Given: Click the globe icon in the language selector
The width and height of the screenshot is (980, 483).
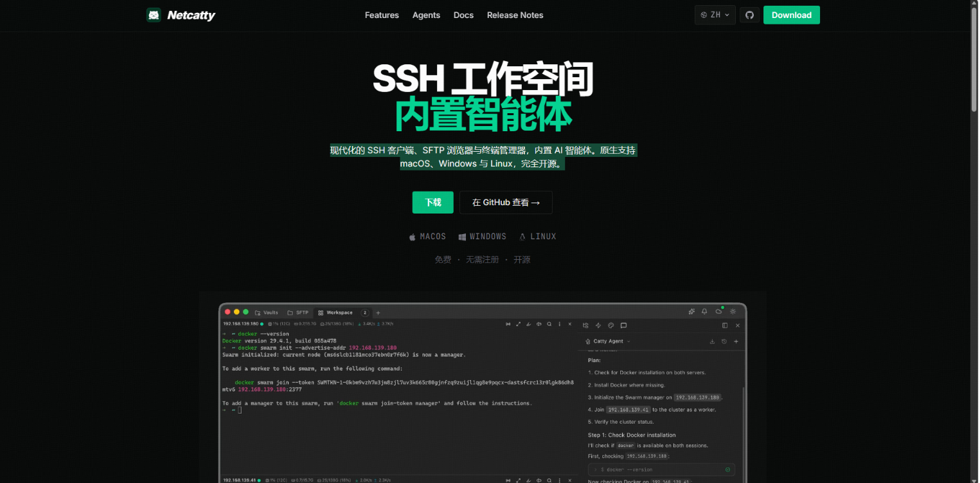Looking at the screenshot, I should [704, 15].
